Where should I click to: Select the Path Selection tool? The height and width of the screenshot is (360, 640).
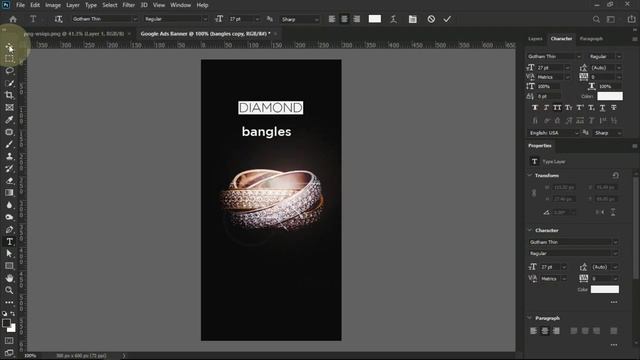[x=9, y=253]
